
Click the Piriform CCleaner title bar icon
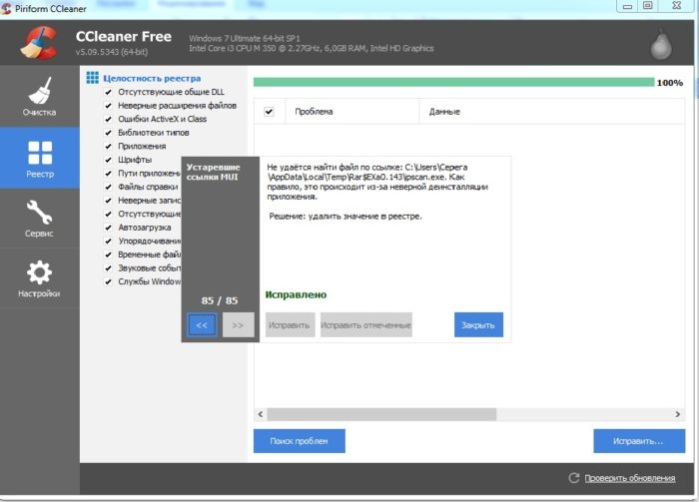tap(6, 8)
